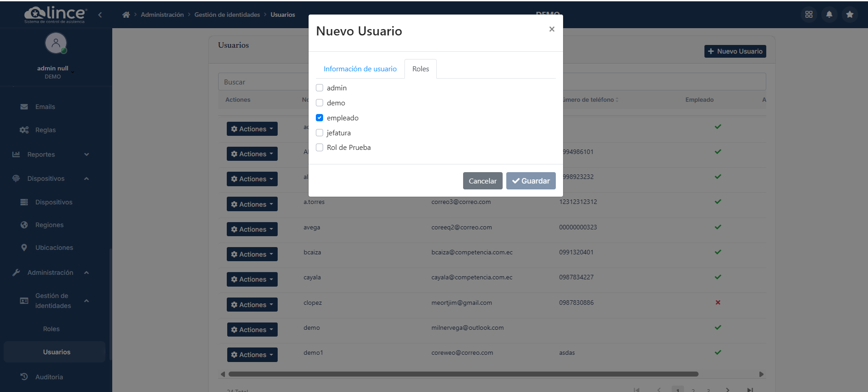Click the Auditoria history icon

pos(24,377)
